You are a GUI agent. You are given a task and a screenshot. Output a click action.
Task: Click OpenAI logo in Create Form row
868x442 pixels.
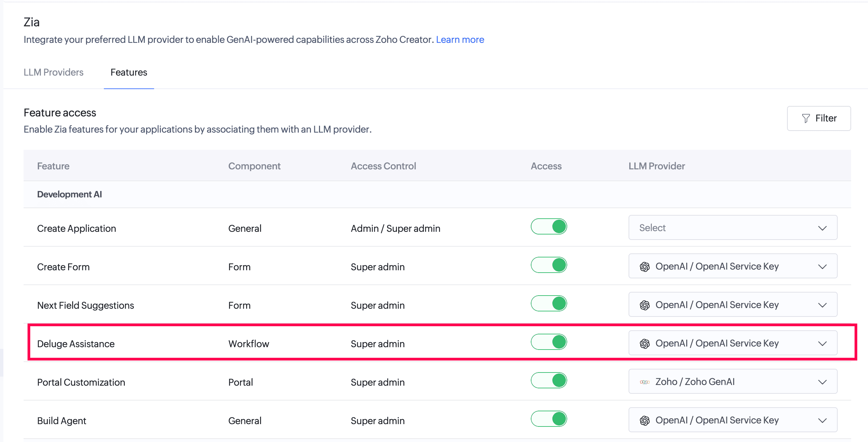point(645,267)
